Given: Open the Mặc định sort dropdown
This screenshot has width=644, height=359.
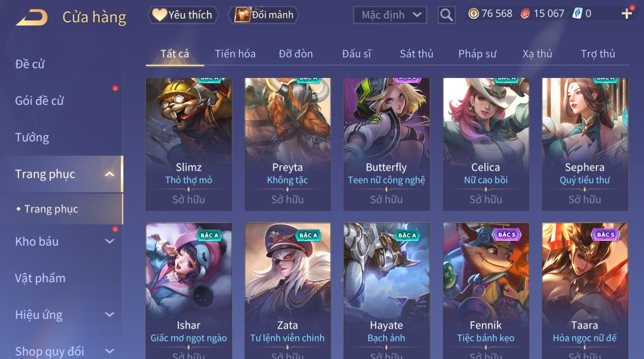Looking at the screenshot, I should click(x=390, y=15).
